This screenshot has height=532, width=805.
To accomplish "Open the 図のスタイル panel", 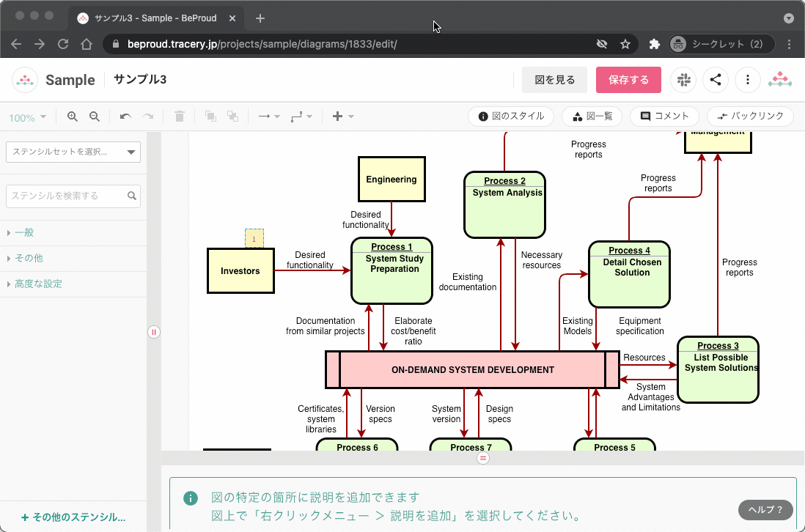I will pos(511,117).
